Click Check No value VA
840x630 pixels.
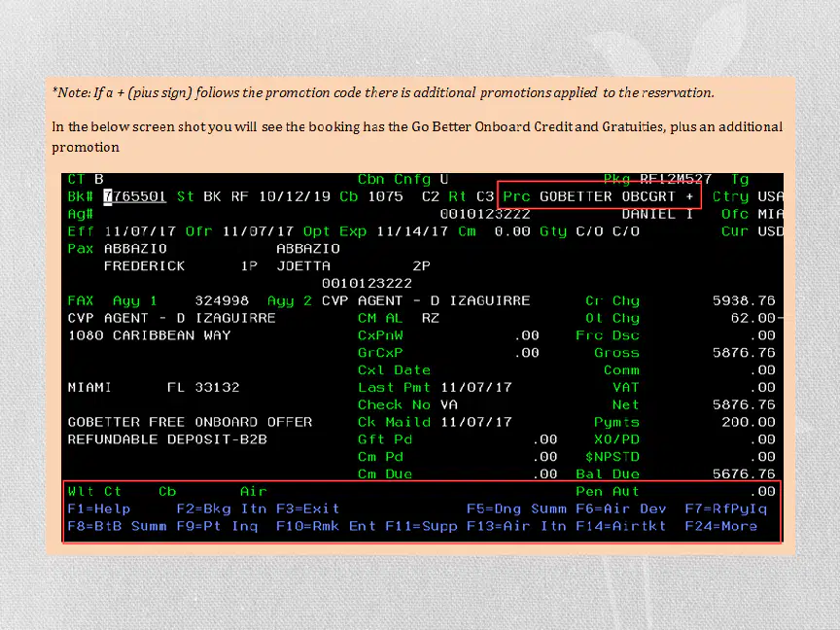pos(449,404)
